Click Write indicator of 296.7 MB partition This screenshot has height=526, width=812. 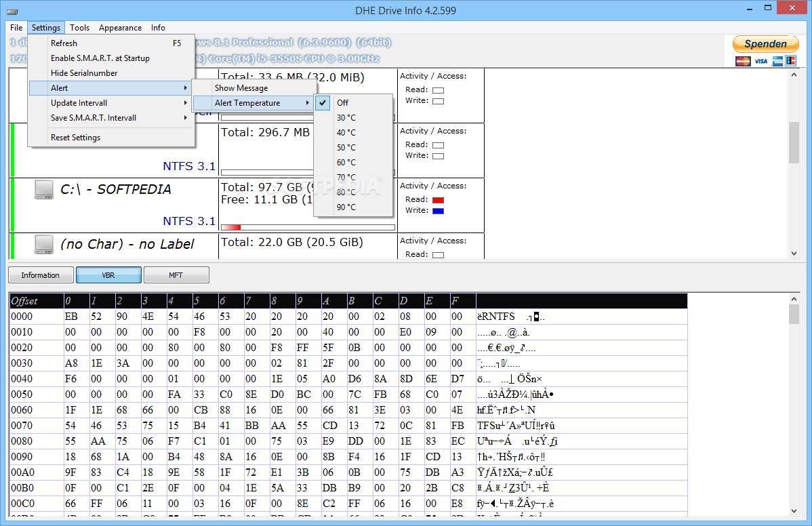point(438,156)
